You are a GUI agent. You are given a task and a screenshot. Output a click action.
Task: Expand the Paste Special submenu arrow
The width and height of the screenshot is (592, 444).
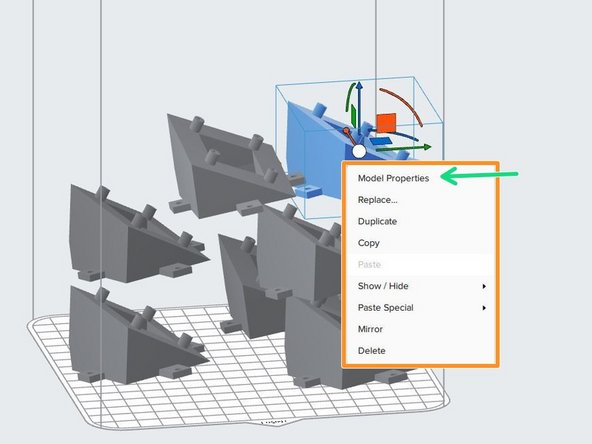coord(484,308)
